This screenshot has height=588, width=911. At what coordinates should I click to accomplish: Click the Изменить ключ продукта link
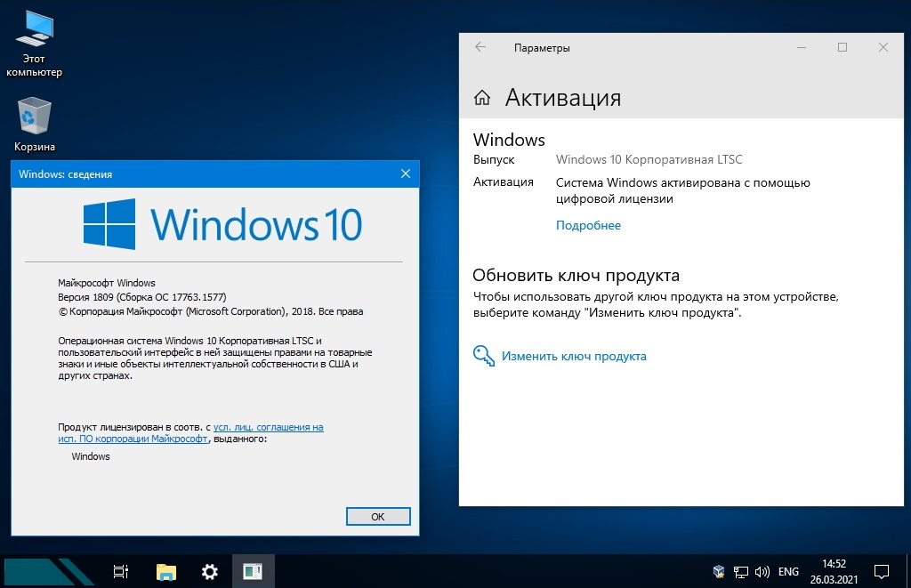coord(574,356)
